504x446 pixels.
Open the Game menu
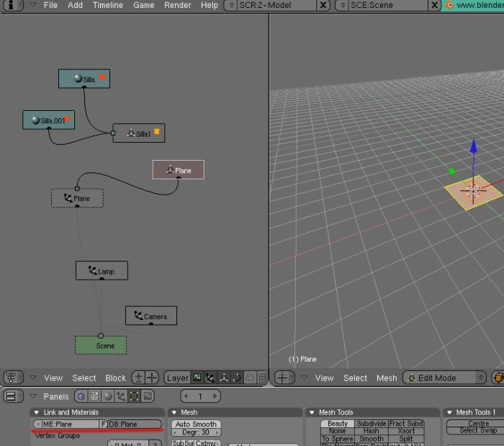[x=144, y=5]
